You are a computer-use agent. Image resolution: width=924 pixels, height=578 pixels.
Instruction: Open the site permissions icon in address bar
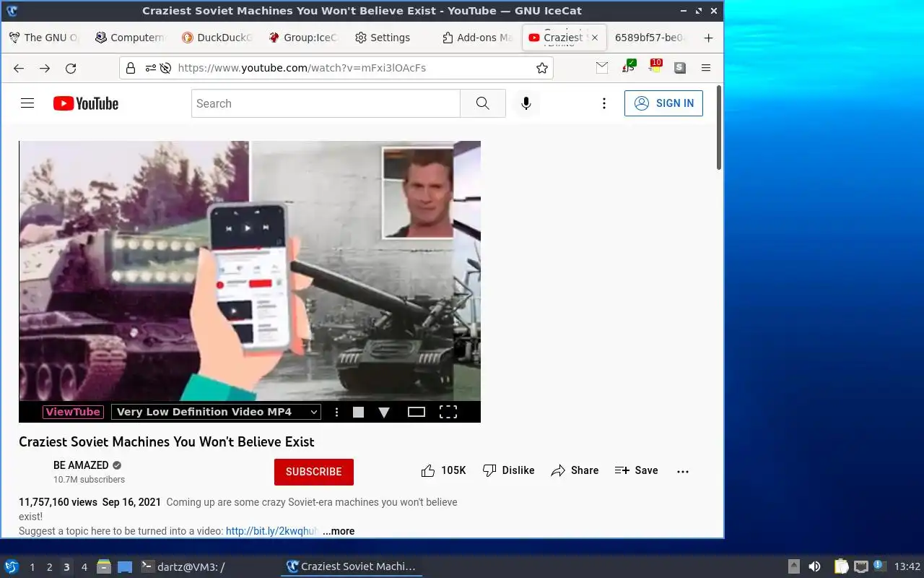150,68
